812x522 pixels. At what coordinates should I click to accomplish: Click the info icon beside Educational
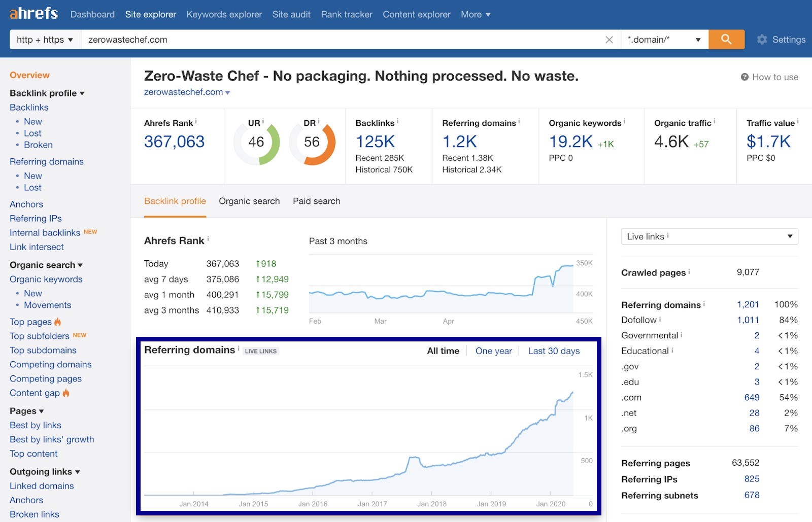tap(672, 350)
